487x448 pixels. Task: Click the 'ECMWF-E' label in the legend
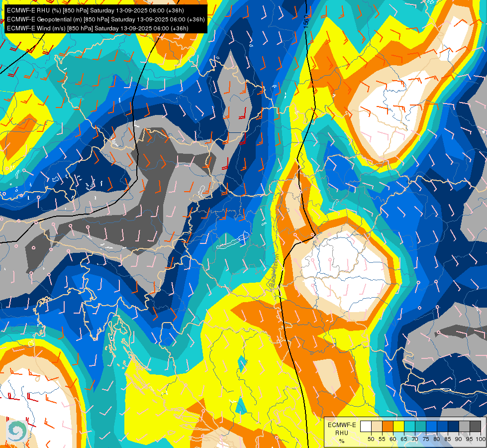pyautogui.click(x=342, y=425)
